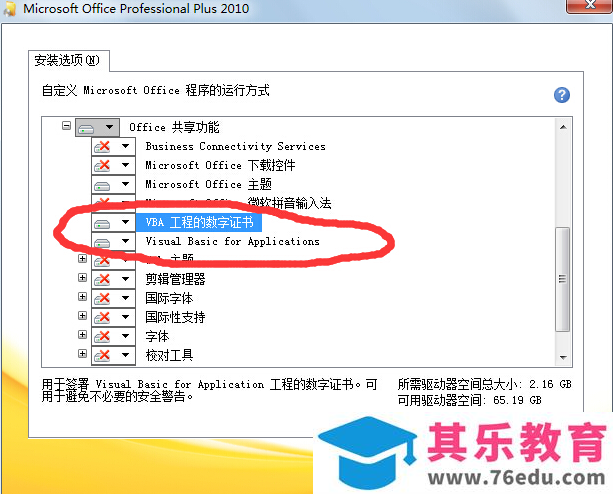Click the scrollbar down arrow in feature list
Image resolution: width=613 pixels, height=494 pixels.
[x=563, y=357]
